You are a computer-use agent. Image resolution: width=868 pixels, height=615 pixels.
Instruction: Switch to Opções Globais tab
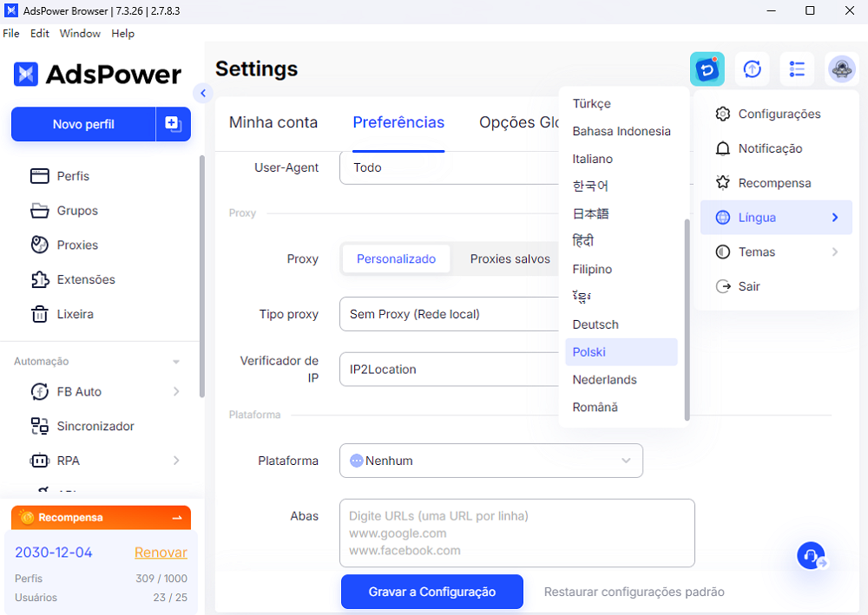(519, 122)
